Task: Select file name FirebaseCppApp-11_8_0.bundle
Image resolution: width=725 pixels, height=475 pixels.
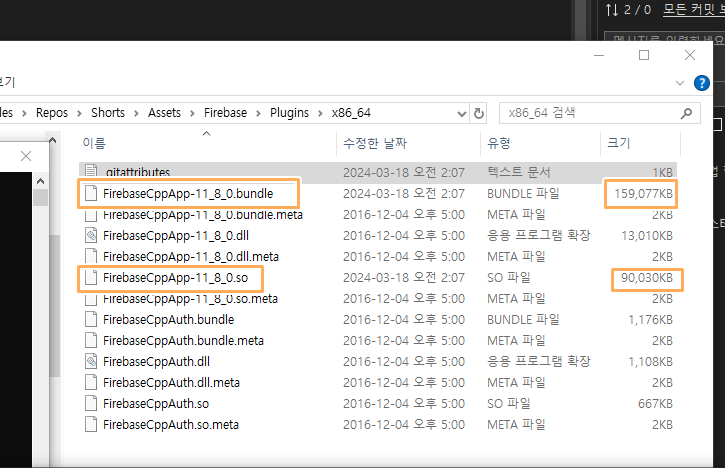Action: click(188, 194)
